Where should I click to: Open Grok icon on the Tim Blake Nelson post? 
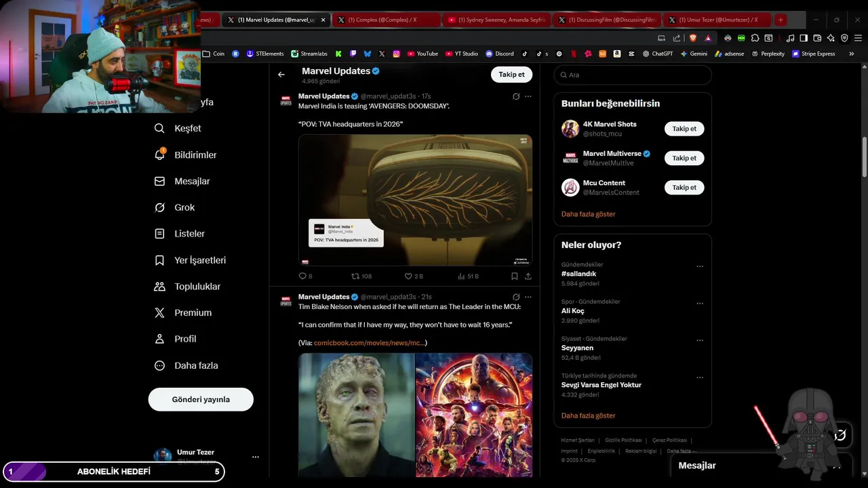[516, 297]
